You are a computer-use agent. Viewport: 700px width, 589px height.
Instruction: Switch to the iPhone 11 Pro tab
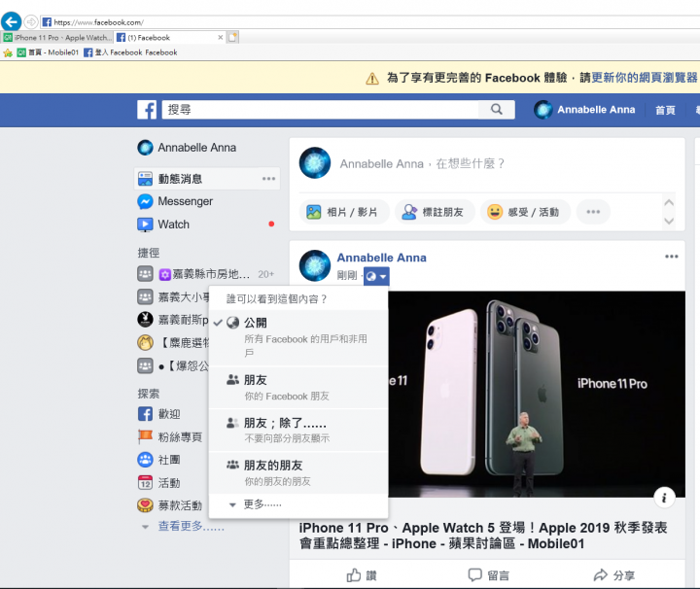[x=57, y=38]
